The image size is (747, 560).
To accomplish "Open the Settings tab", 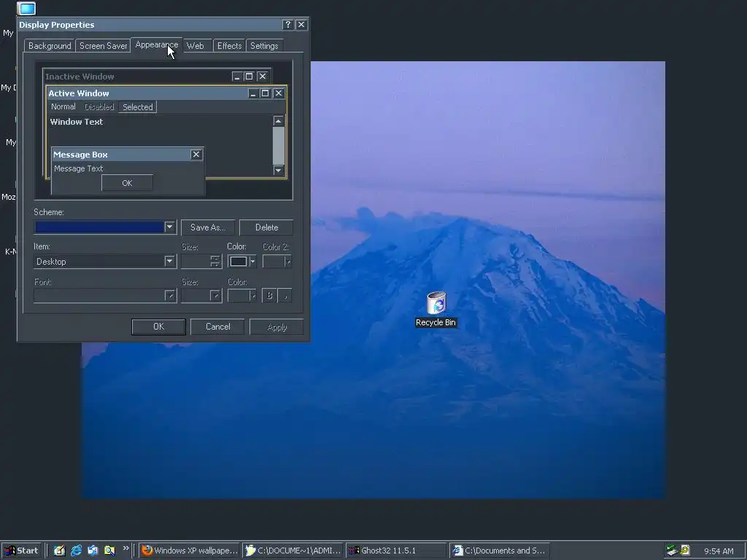I will coord(264,46).
